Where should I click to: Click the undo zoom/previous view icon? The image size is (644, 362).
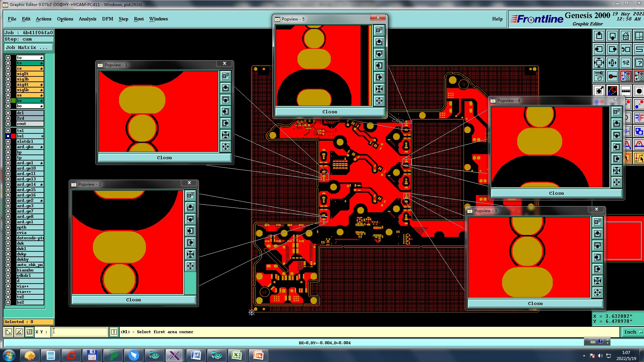point(626,49)
